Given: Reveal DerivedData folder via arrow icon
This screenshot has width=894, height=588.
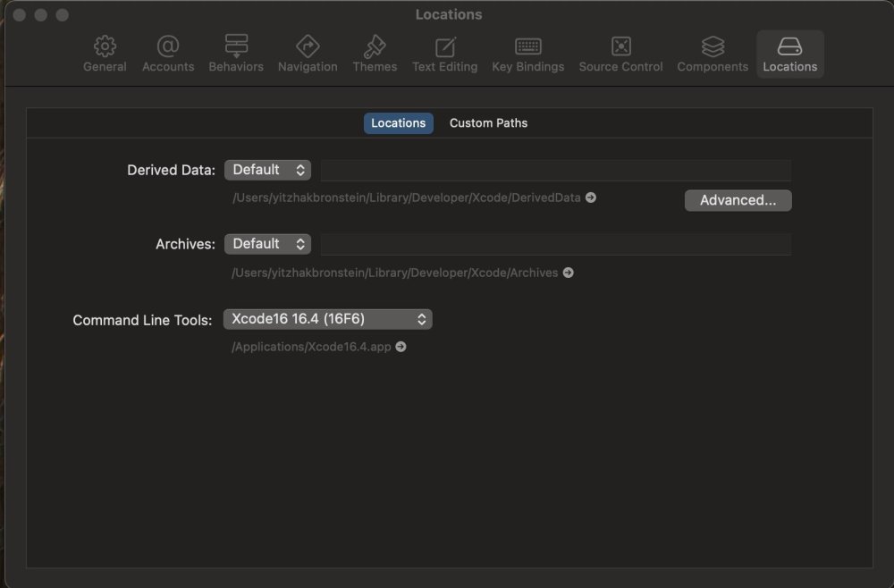Looking at the screenshot, I should tap(591, 197).
